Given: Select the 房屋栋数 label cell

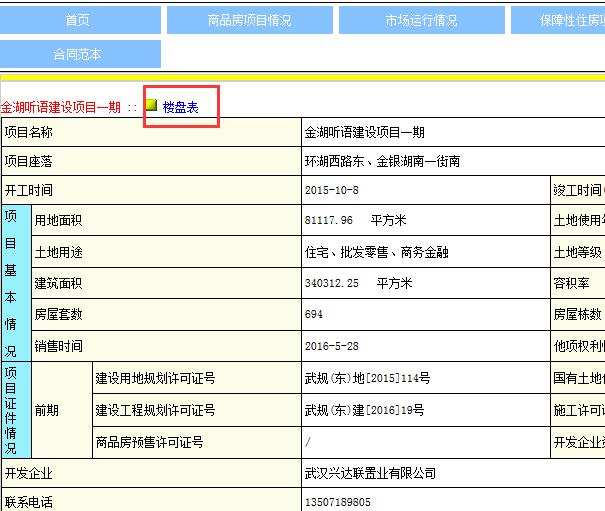Looking at the screenshot, I should coord(578,315).
